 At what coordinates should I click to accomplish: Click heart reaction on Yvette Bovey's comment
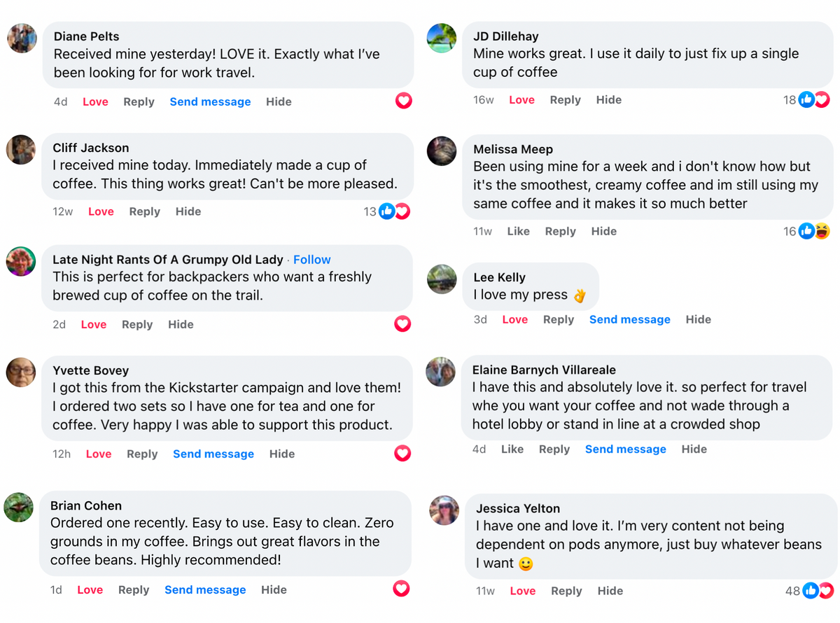(x=402, y=454)
